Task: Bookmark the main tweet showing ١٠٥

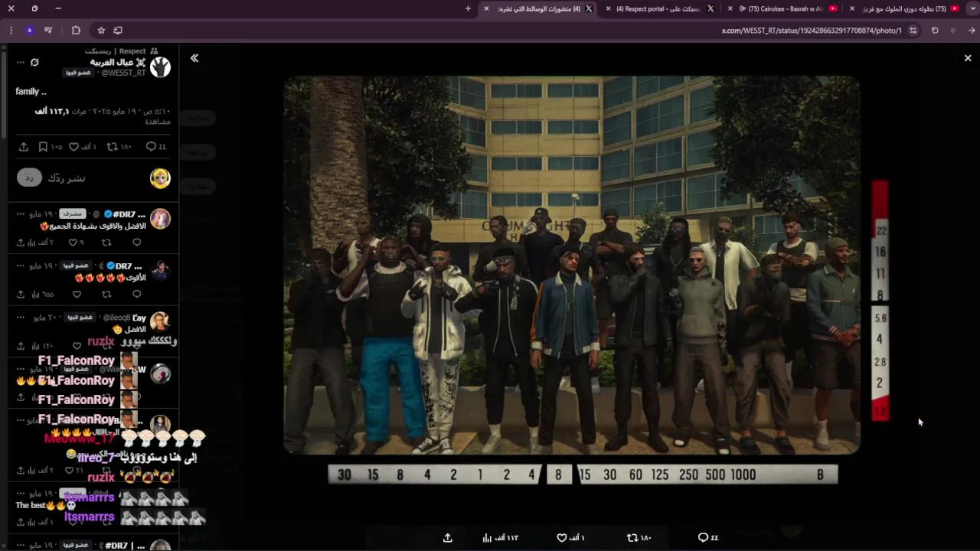Action: click(51, 147)
